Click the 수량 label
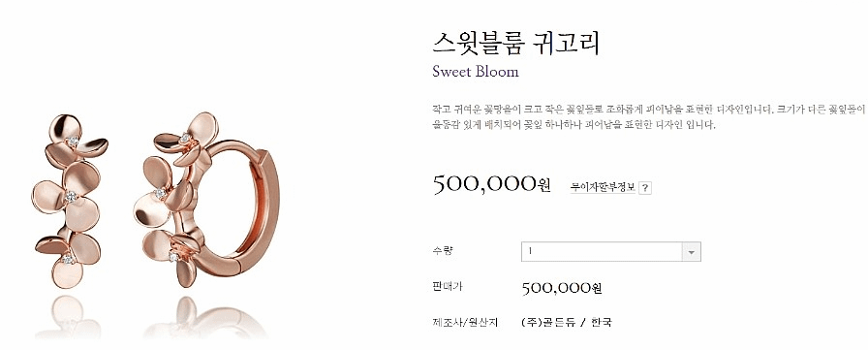 [x=443, y=251]
